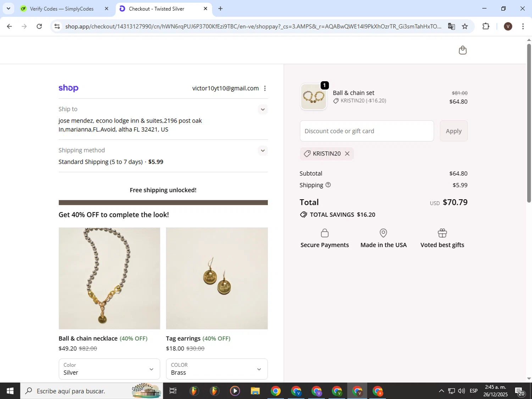Show hidden system tray icons
Viewport: 532px width, 399px height.
pos(441,391)
